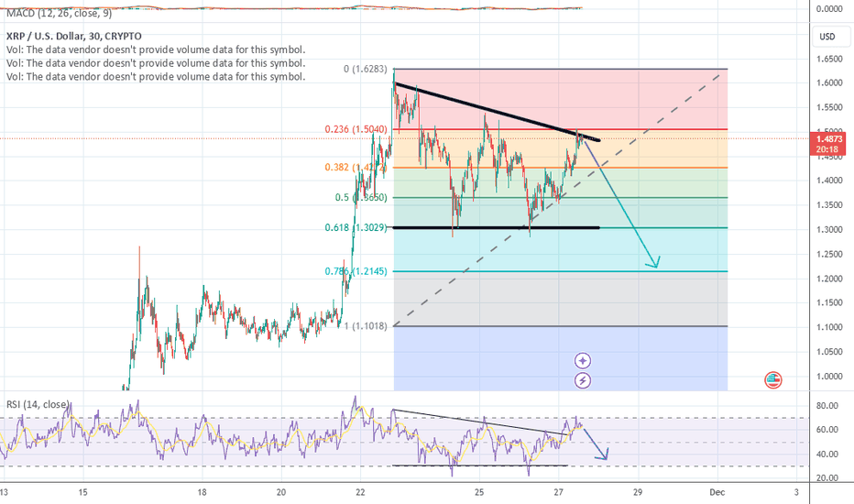Select the Fibonacci 0.618 (1.3029) level label
This screenshot has height=504, width=854.
pyautogui.click(x=356, y=228)
